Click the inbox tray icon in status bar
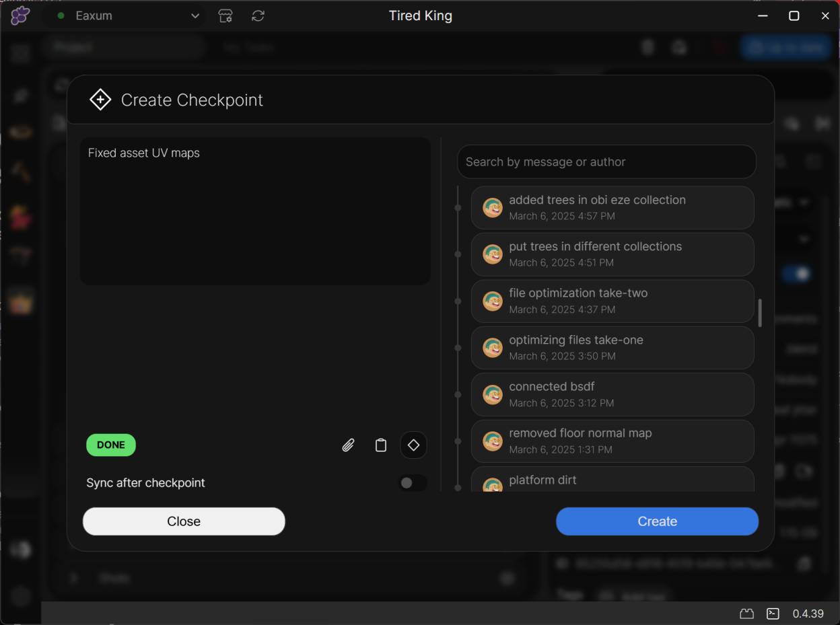Viewport: 840px width, 625px height. [746, 614]
